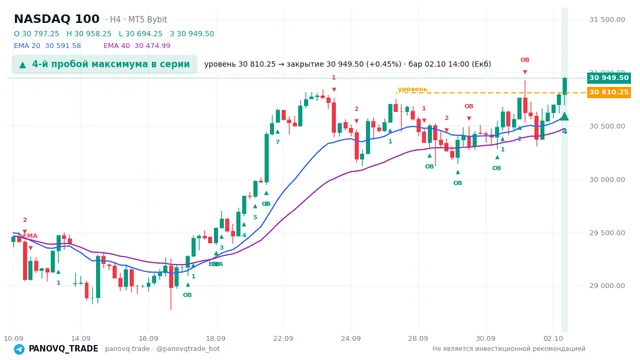This screenshot has width=640, height=360.
Task: Click the green marker number 5
Action: coord(255,217)
